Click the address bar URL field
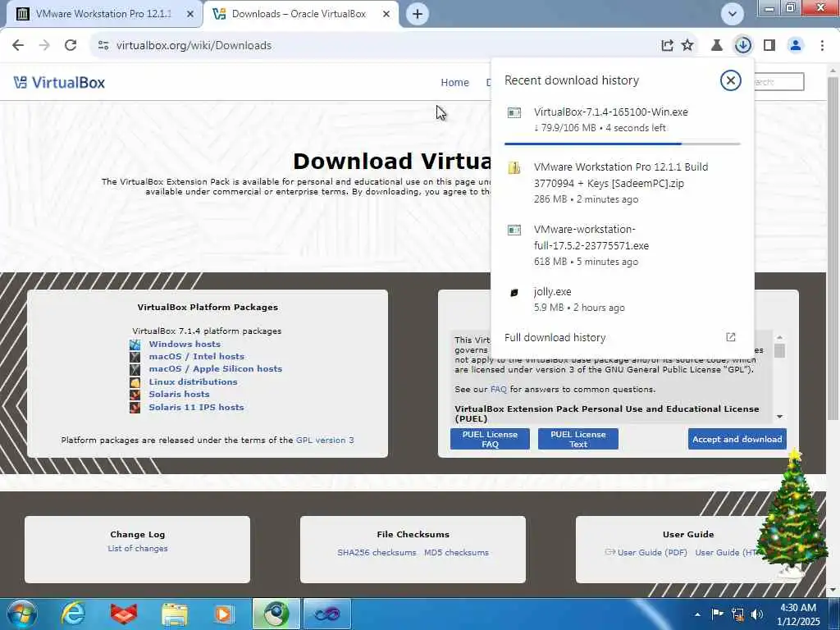The width and height of the screenshot is (840, 630). pyautogui.click(x=375, y=46)
